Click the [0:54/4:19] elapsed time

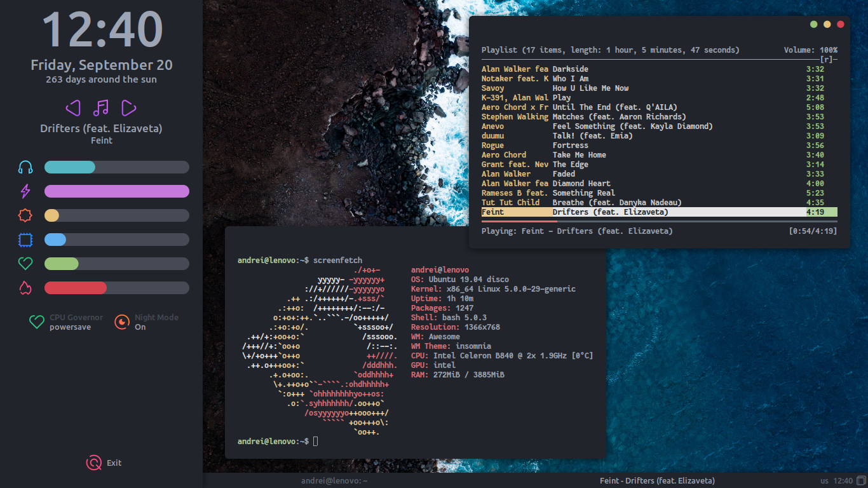pyautogui.click(x=813, y=231)
